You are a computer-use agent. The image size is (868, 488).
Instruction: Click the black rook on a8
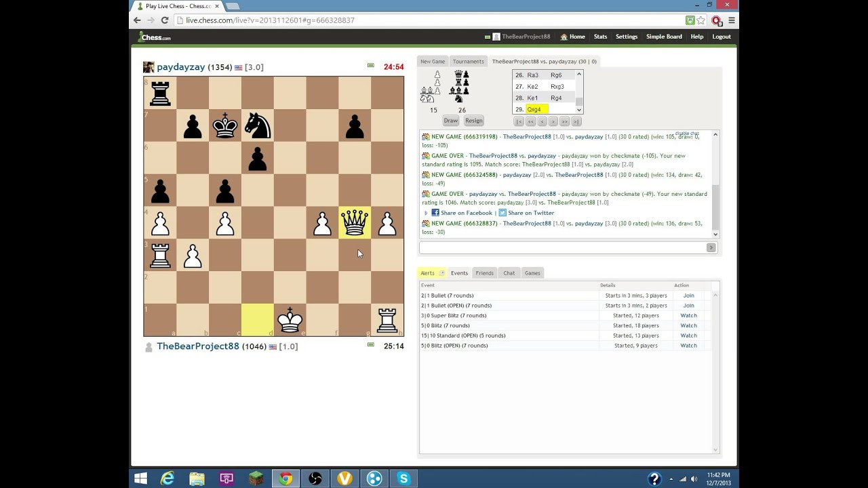coord(160,92)
